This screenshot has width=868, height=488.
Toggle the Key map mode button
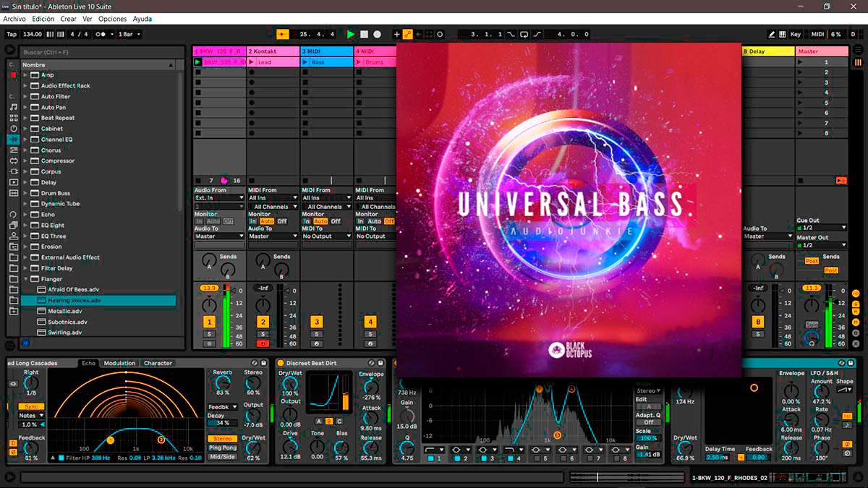pos(796,34)
